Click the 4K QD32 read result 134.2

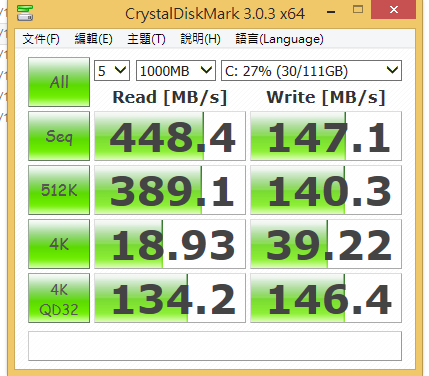170,298
